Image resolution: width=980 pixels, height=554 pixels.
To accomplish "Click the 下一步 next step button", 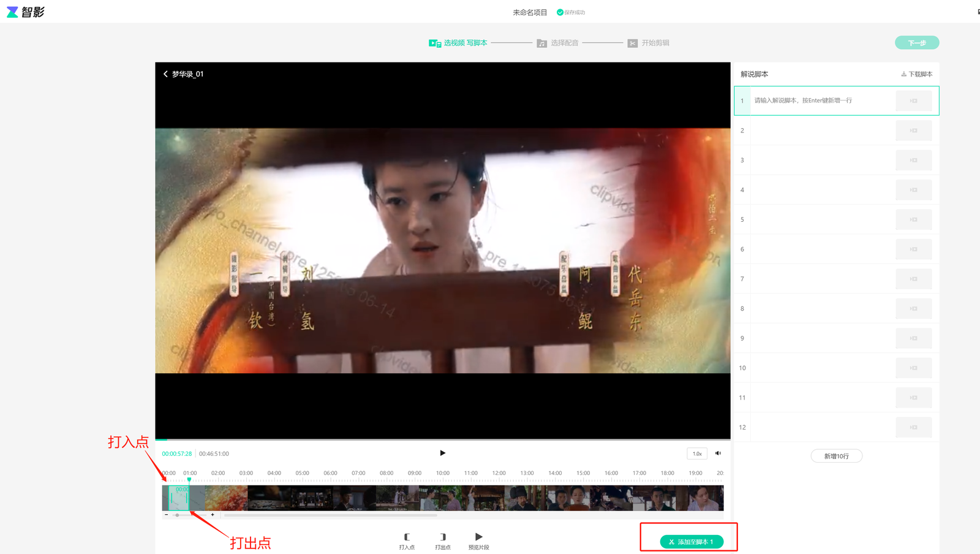I will [x=917, y=43].
